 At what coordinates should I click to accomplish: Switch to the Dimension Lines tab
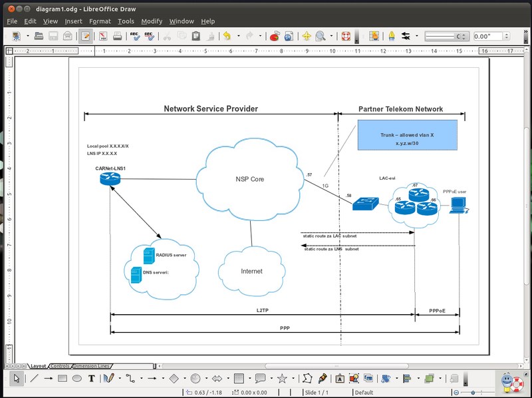pyautogui.click(x=91, y=365)
